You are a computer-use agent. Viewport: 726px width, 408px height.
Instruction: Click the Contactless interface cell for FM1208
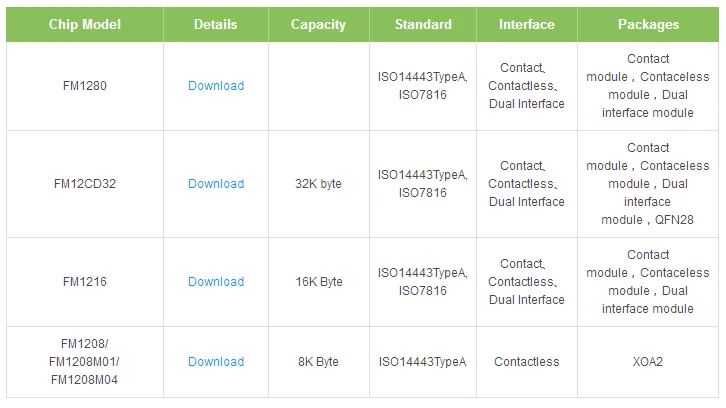pos(526,362)
